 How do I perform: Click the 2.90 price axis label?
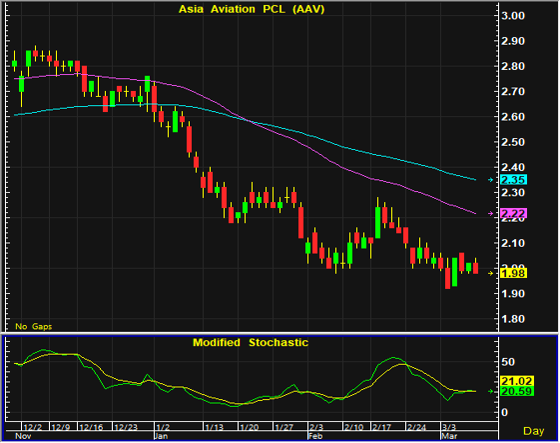coord(513,41)
